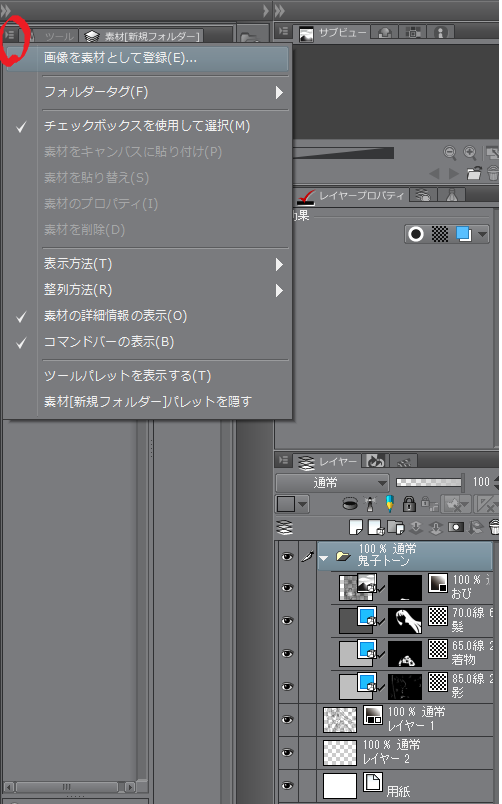Show previous image in Sub View
This screenshot has width=502, height=804.
(434, 173)
